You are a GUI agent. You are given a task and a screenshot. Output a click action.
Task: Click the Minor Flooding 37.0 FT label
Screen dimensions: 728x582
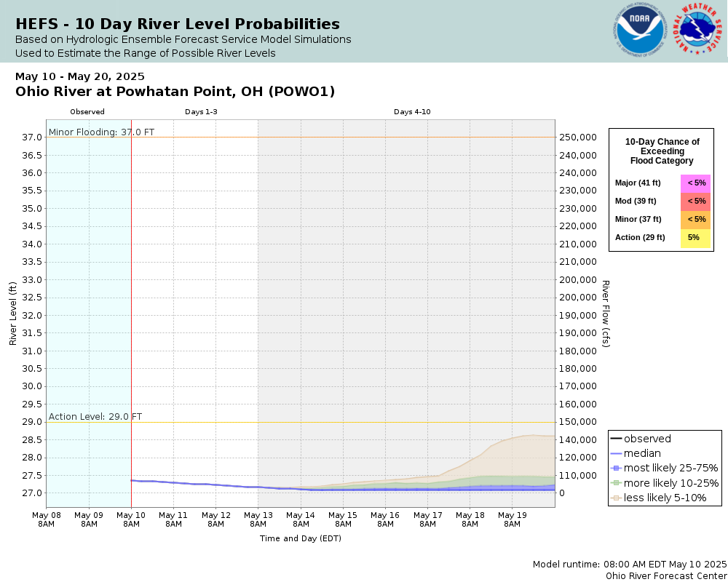[x=101, y=132]
